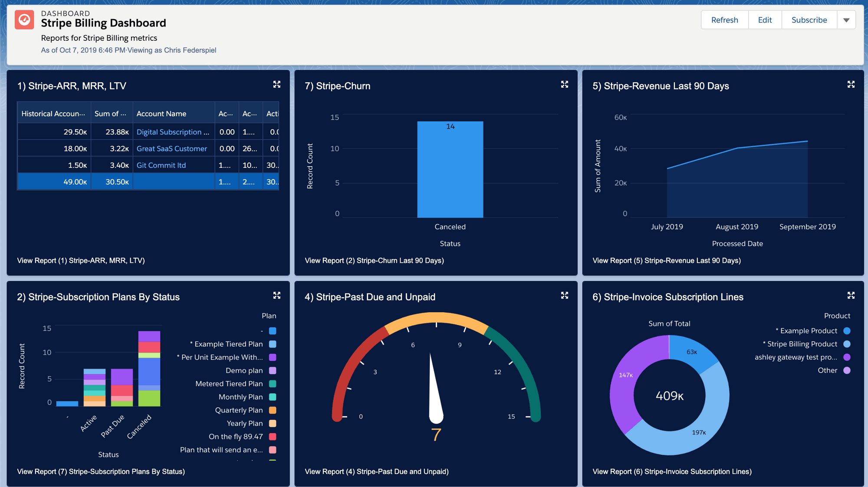The image size is (868, 487).
Task: Click the Past Due stacked bar
Action: point(122,387)
